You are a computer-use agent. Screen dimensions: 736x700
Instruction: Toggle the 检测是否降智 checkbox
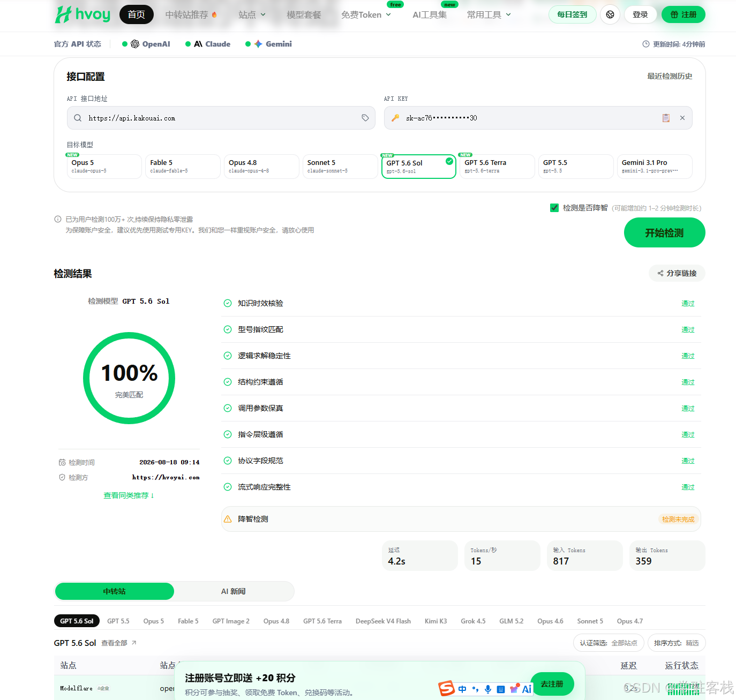(x=554, y=208)
